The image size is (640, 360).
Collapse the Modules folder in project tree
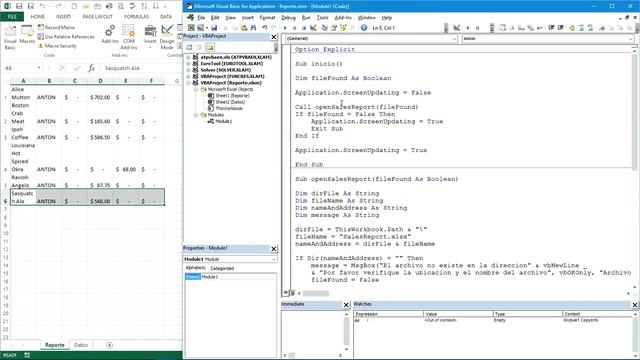pyautogui.click(x=196, y=115)
